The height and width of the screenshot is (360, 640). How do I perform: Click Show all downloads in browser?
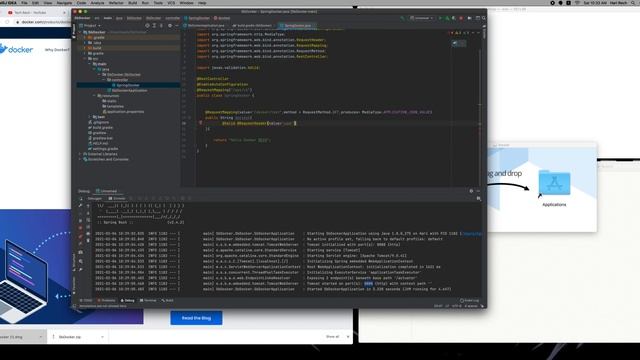coord(333,337)
